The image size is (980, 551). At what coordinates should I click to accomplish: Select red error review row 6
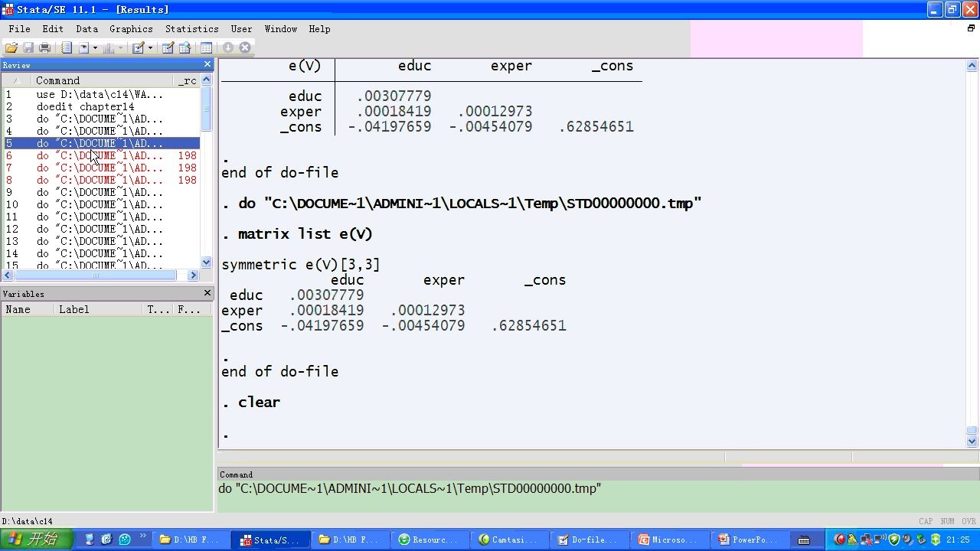(x=100, y=155)
